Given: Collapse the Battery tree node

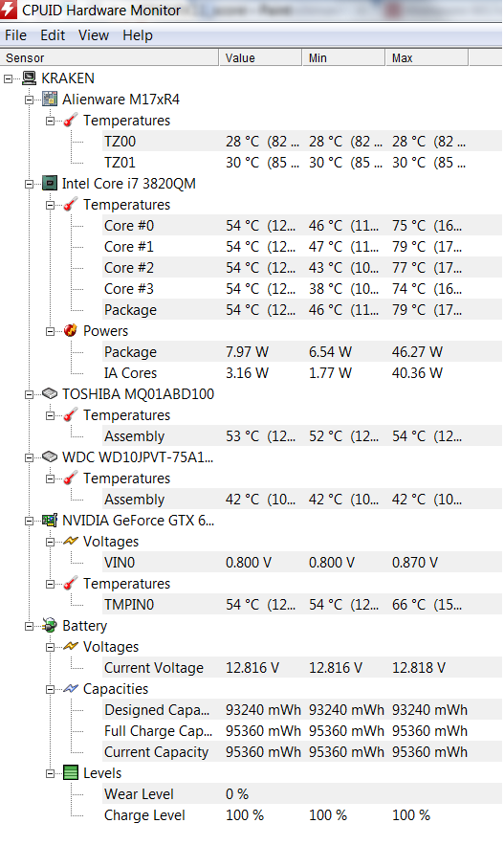Looking at the screenshot, I should click(x=30, y=626).
